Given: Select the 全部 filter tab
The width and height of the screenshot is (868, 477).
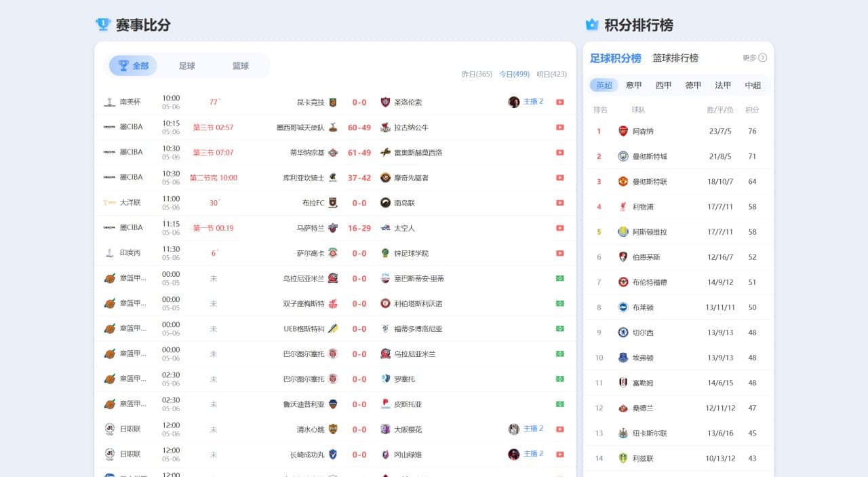Looking at the screenshot, I should pos(133,66).
